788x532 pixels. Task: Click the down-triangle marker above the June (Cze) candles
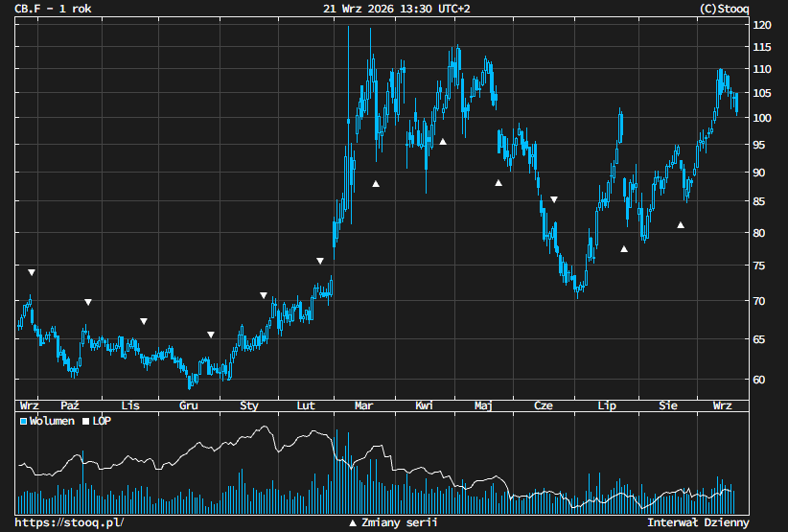[554, 199]
